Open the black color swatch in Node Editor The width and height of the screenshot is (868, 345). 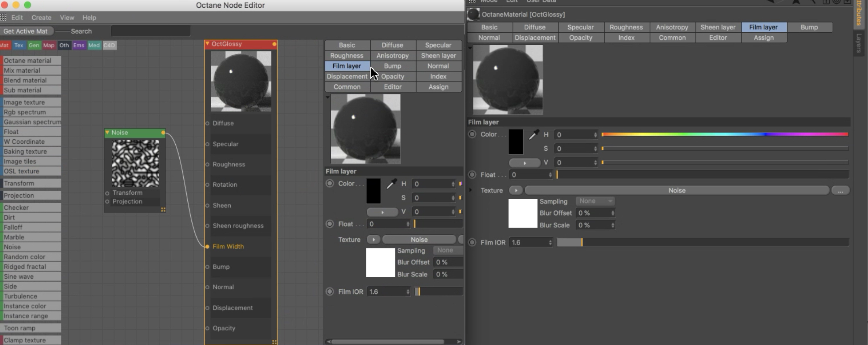click(x=374, y=191)
